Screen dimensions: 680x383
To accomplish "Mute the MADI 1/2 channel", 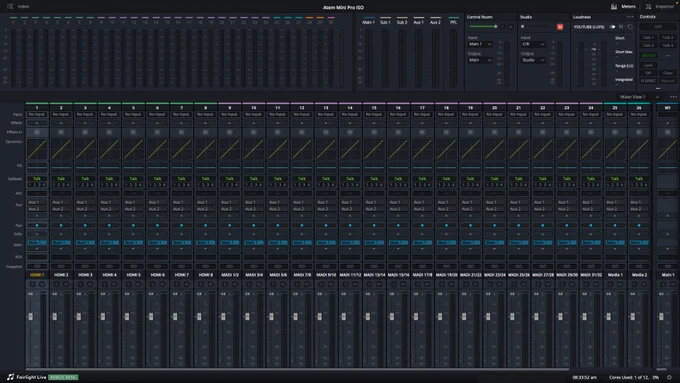I will click(235, 284).
